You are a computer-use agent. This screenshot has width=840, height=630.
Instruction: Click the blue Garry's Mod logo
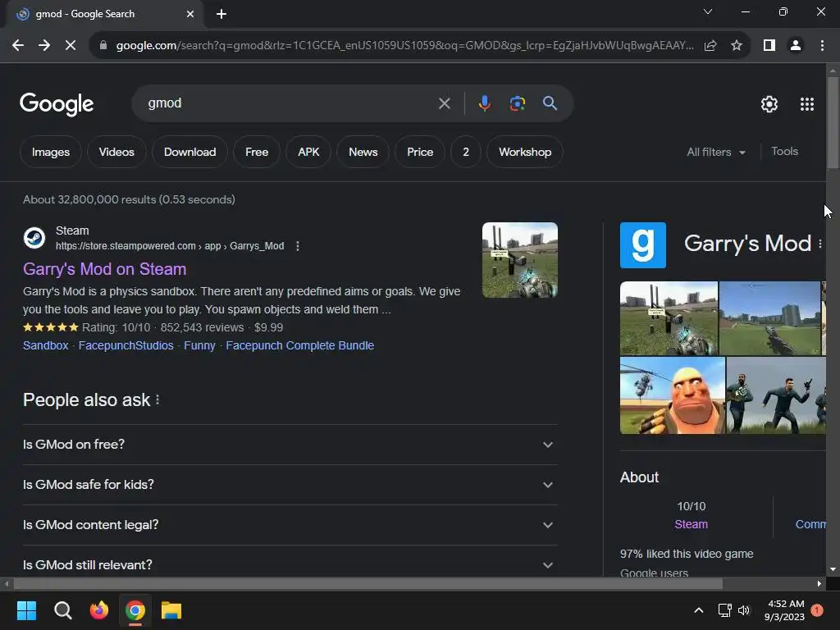(x=643, y=245)
